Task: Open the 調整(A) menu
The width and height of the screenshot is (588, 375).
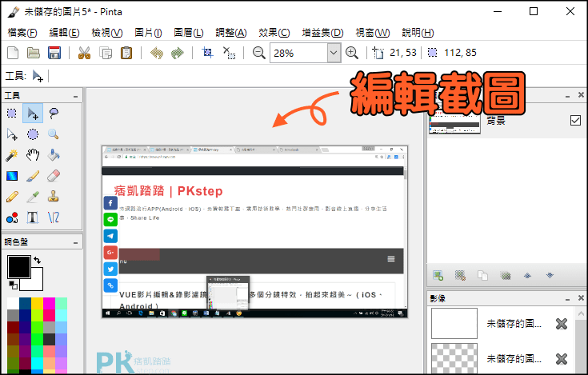Action: tap(231, 33)
